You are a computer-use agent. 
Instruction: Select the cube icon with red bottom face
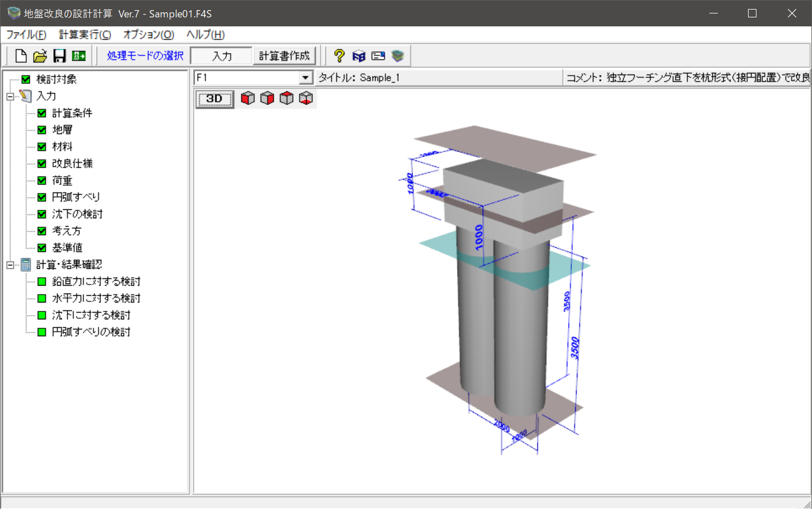click(x=306, y=99)
